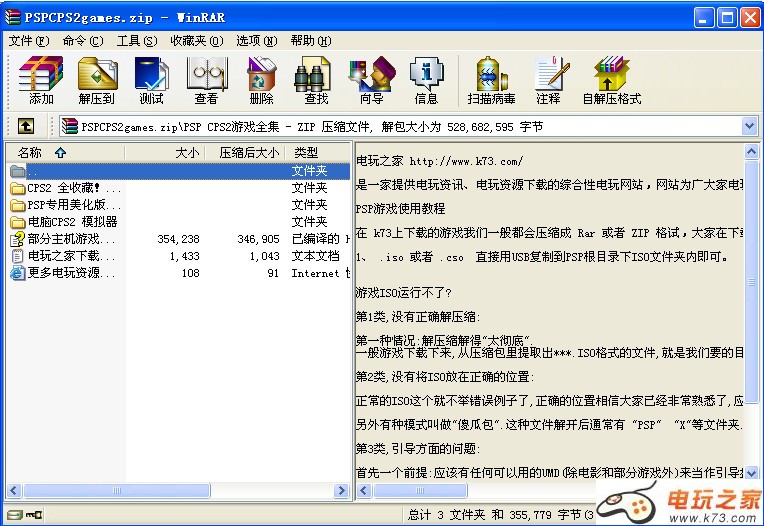764x526 pixels.
Task: Click the 删除 (Delete) toolbar icon
Action: tap(261, 80)
